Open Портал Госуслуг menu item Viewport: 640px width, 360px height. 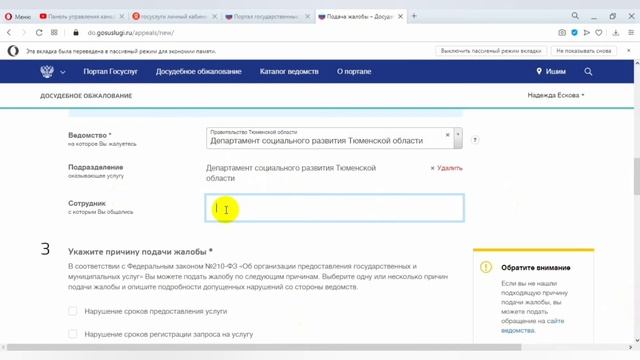click(x=110, y=71)
